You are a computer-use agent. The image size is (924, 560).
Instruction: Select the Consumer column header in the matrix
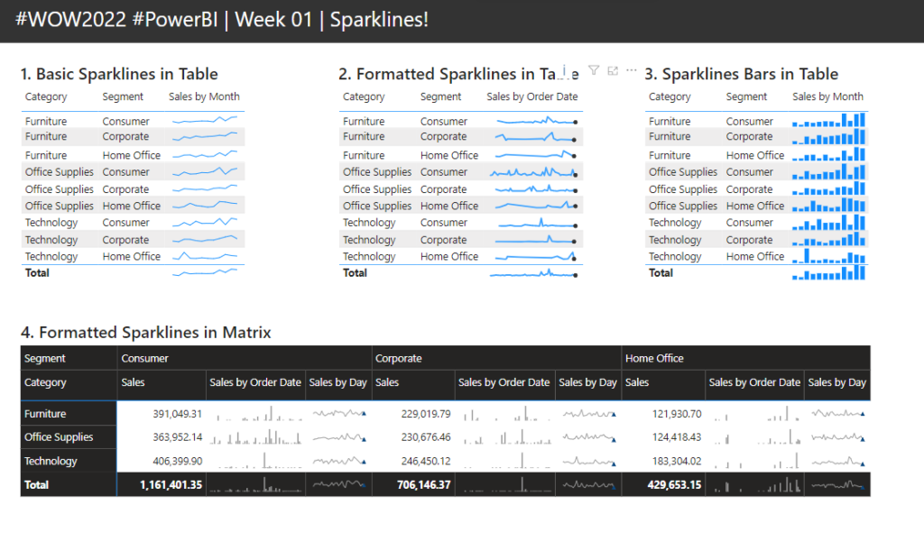pos(145,358)
